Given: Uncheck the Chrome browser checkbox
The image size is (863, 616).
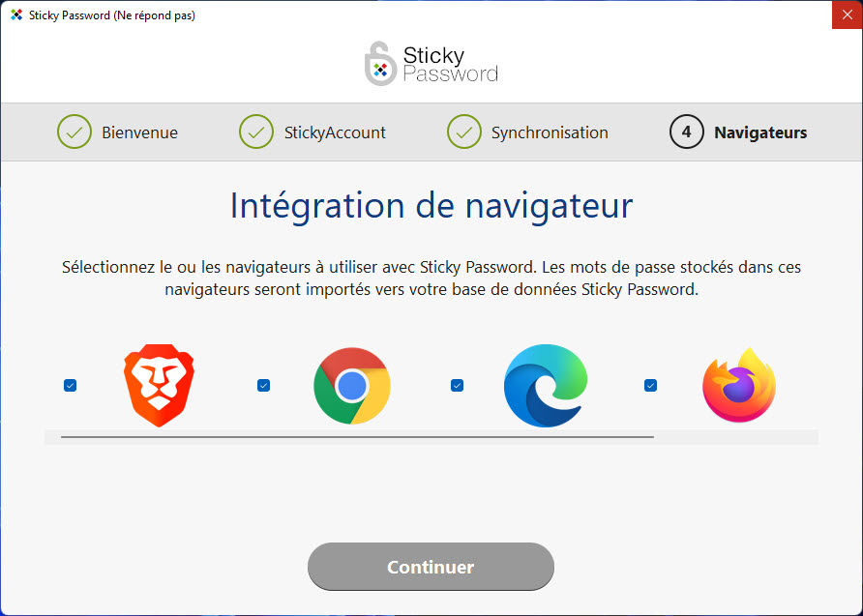Looking at the screenshot, I should point(263,386).
